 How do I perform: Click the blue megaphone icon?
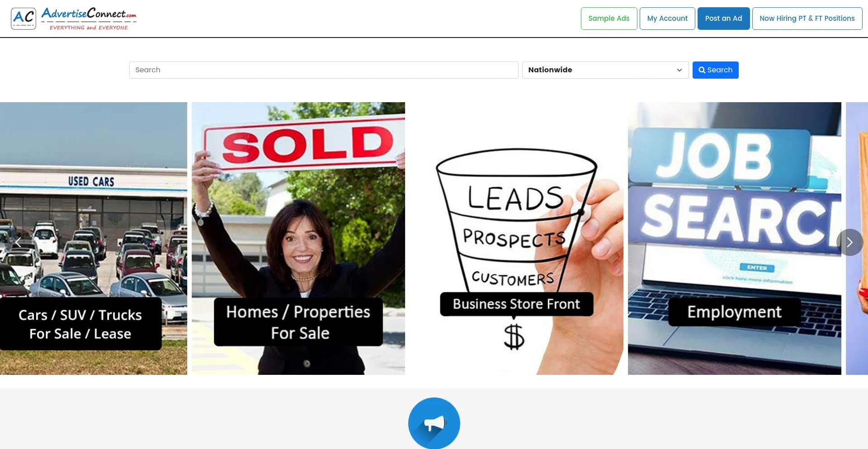point(434,423)
